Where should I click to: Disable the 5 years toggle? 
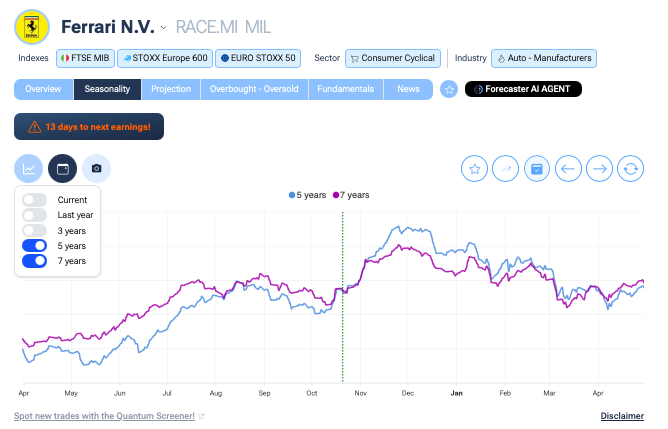[x=35, y=246]
